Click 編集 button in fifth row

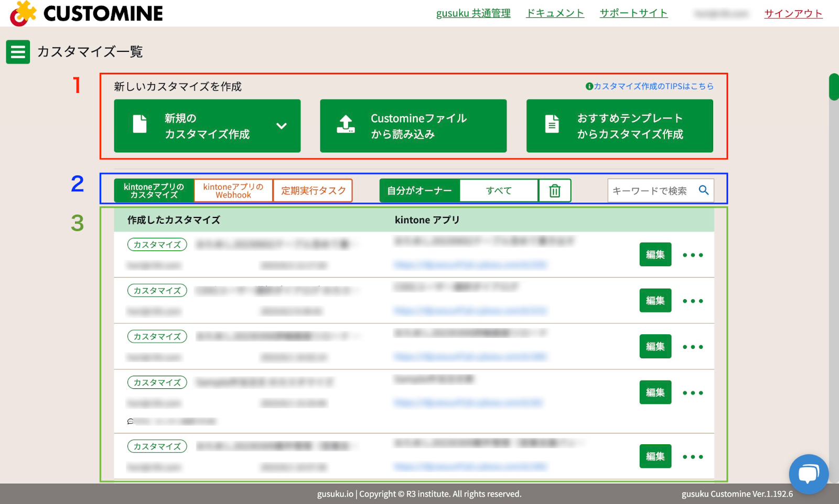click(x=655, y=456)
